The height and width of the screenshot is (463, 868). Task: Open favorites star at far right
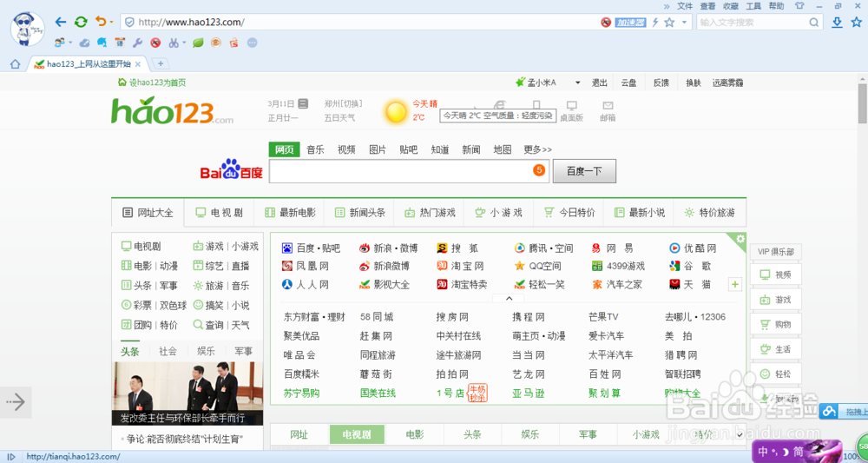pyautogui.click(x=857, y=23)
